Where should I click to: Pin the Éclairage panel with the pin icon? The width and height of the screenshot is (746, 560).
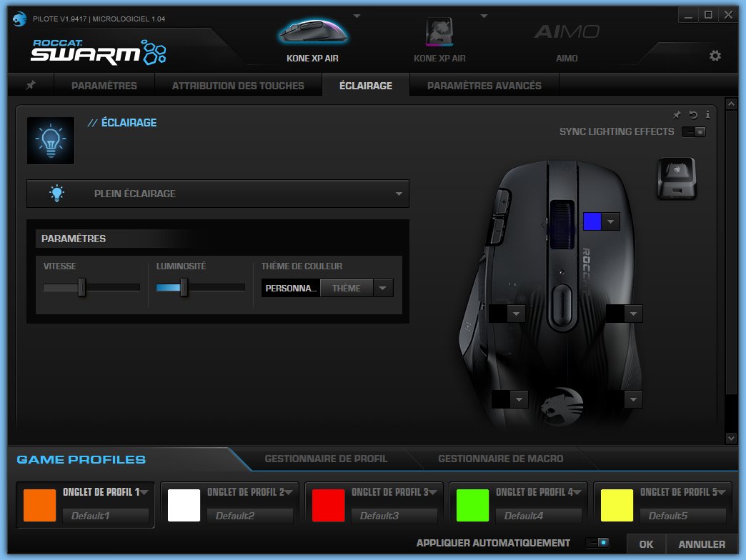click(x=677, y=114)
